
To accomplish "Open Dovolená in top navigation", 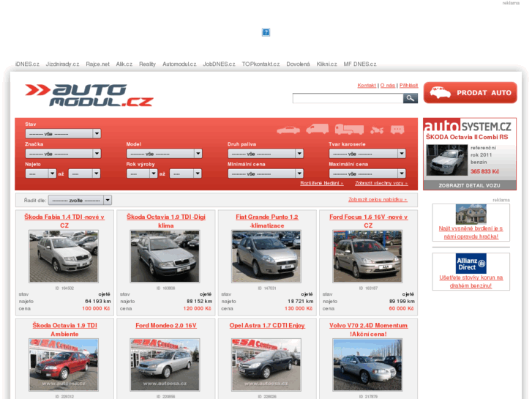I will (298, 64).
